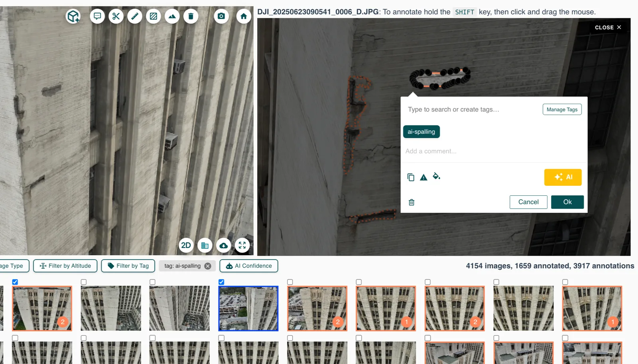Image resolution: width=638 pixels, height=364 pixels.
Task: Select the ruler measure tool
Action: click(x=135, y=16)
